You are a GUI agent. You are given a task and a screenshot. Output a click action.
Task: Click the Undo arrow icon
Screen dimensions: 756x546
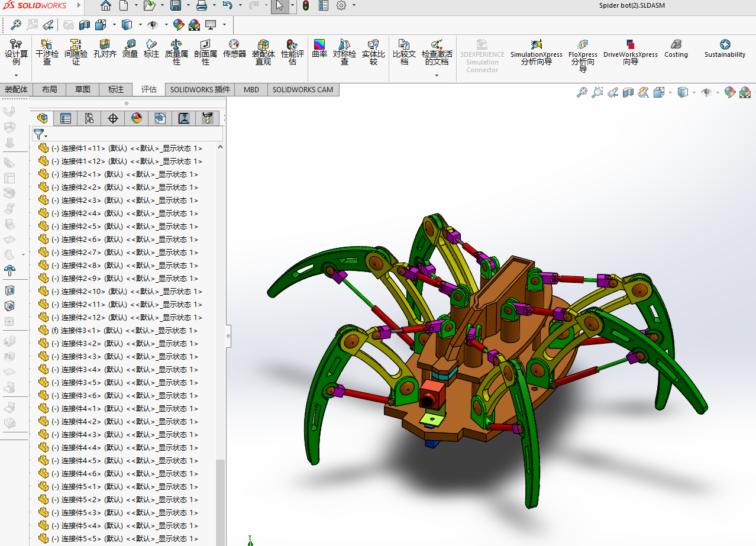228,6
